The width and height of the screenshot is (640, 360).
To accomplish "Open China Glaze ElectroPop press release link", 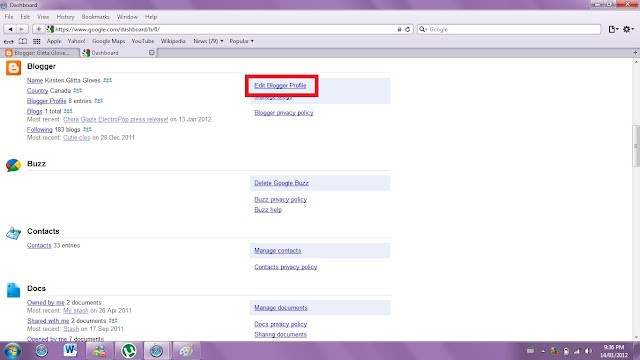I will (x=116, y=119).
